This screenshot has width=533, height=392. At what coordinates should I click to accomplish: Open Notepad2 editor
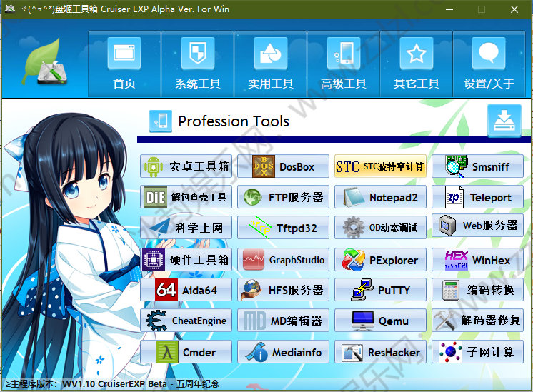click(380, 196)
